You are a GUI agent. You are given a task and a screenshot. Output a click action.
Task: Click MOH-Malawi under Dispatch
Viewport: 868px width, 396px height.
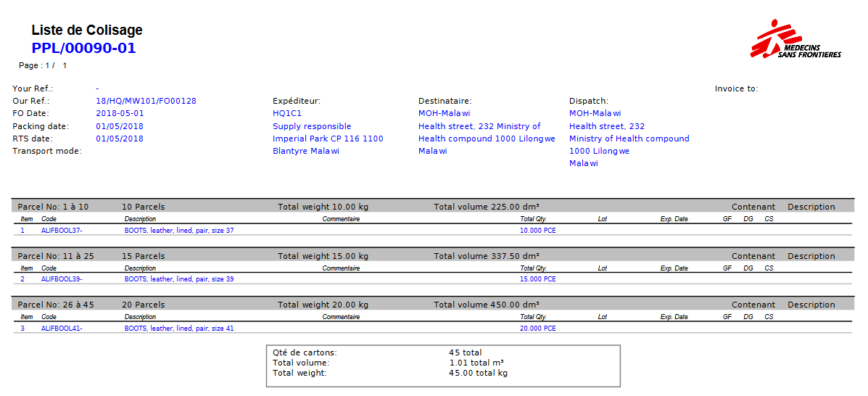coord(595,114)
